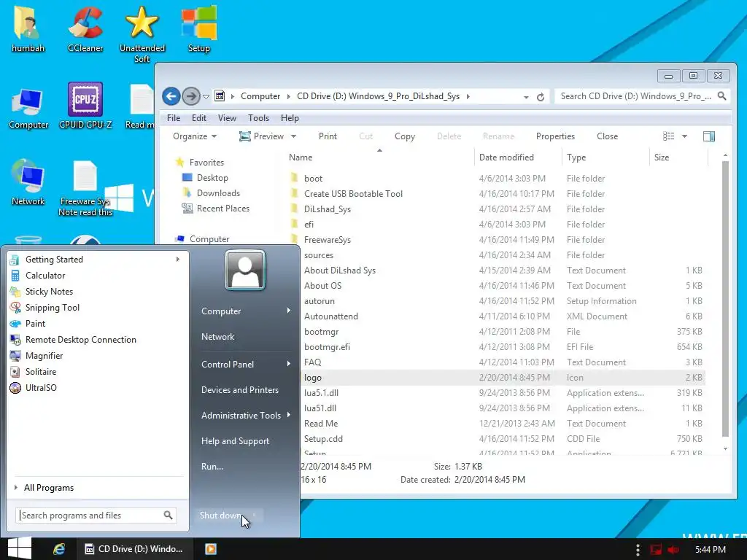747x560 pixels.
Task: Click the search magnifier in Explorer
Action: tap(721, 96)
